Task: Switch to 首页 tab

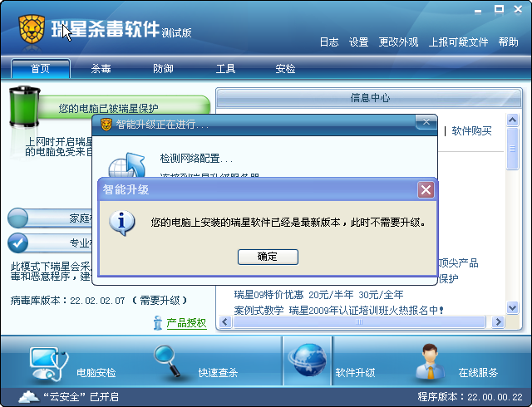Action: (x=41, y=69)
